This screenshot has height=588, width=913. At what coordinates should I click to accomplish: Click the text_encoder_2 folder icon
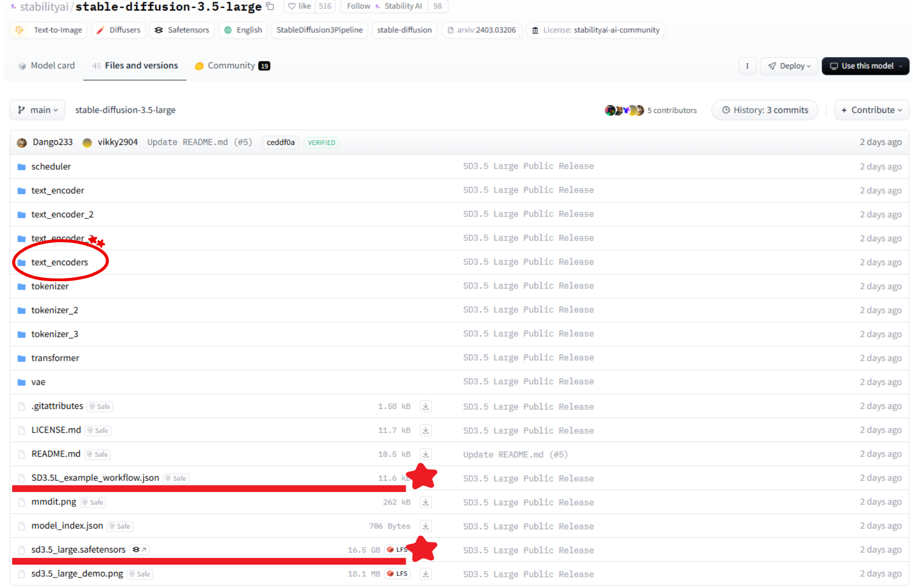(x=22, y=215)
